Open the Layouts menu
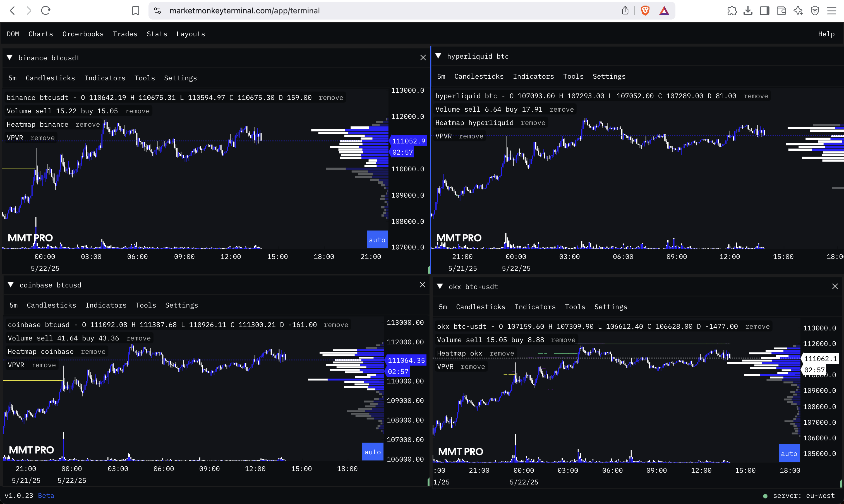Image resolution: width=844 pixels, height=504 pixels. 191,34
